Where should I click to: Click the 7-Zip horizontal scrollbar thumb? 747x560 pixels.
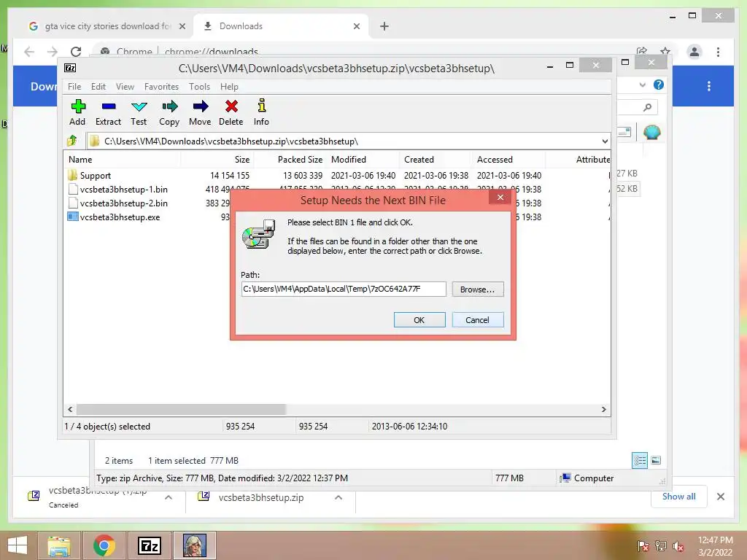tap(181, 410)
